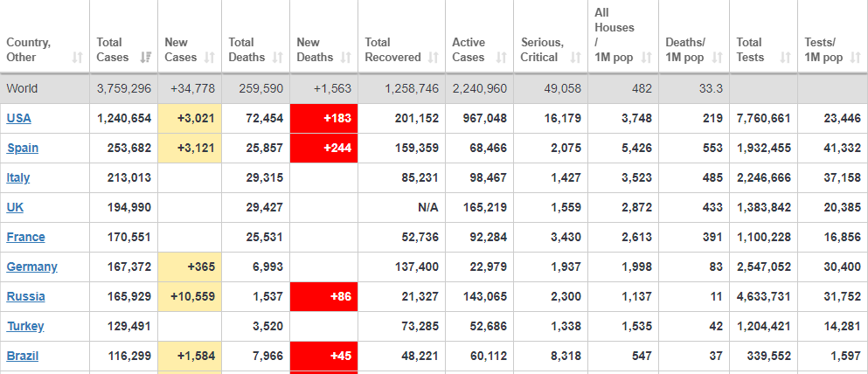Click UK total recovered N/A cell
Image resolution: width=868 pixels, height=374 pixels.
click(402, 207)
